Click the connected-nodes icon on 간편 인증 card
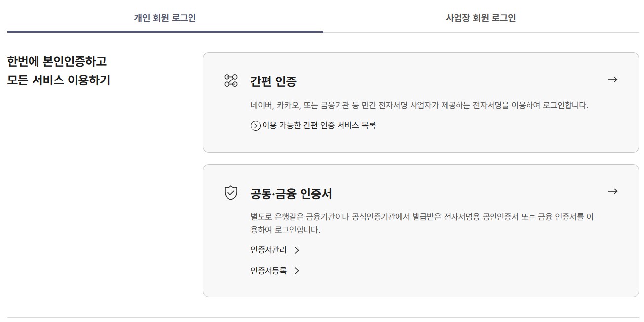Viewport: 644px width, 322px height. coord(231,80)
